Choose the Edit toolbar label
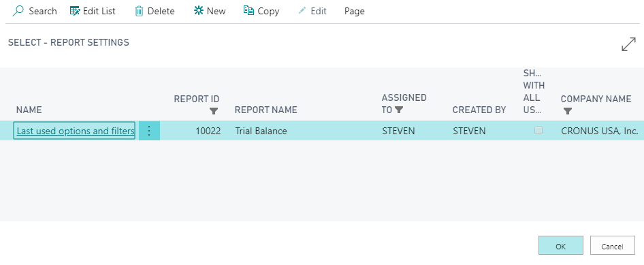The width and height of the screenshot is (644, 265). coord(319,11)
